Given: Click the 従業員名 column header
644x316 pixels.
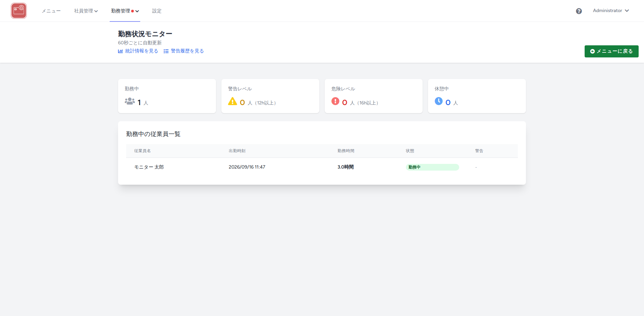Looking at the screenshot, I should pos(143,151).
